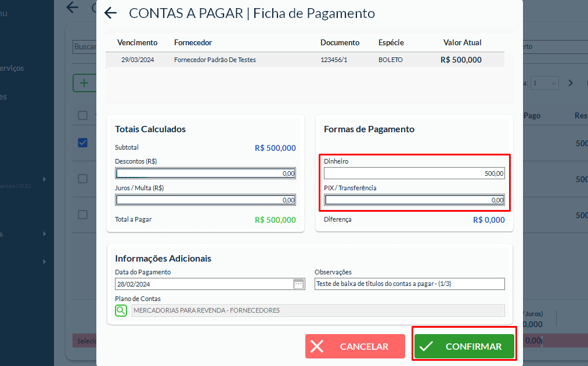Click the back arrow in Ficha de Pagamento header
588x366 pixels.
click(110, 13)
